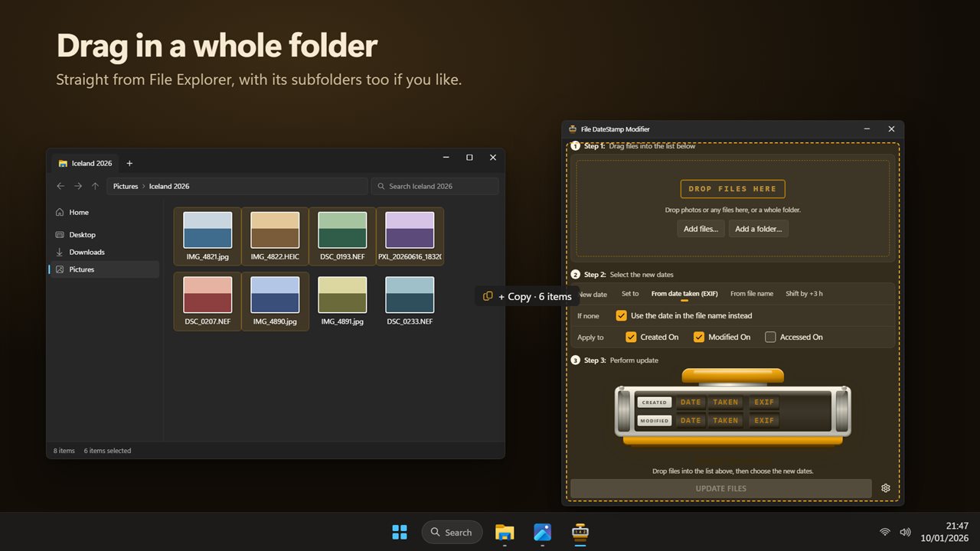Select IMG_4821.jpg thumbnail
The height and width of the screenshot is (551, 980).
point(207,230)
